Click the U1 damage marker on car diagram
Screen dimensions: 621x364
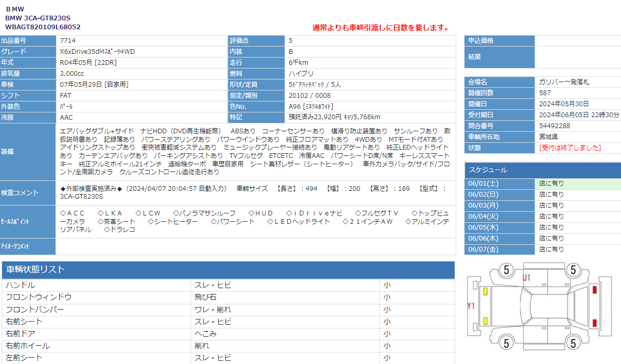tap(526, 278)
